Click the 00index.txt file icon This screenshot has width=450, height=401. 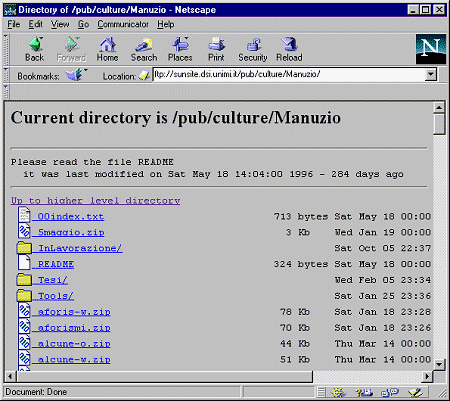pos(24,215)
